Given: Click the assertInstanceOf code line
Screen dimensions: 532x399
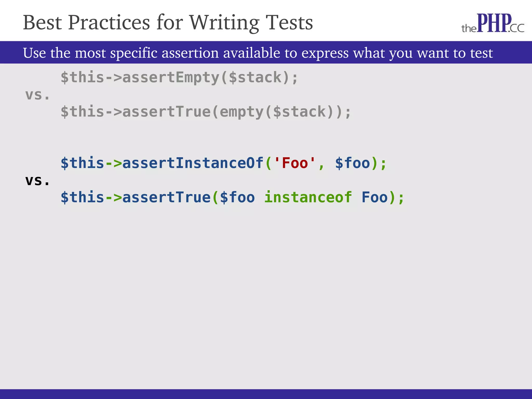Looking at the screenshot, I should 224,163.
